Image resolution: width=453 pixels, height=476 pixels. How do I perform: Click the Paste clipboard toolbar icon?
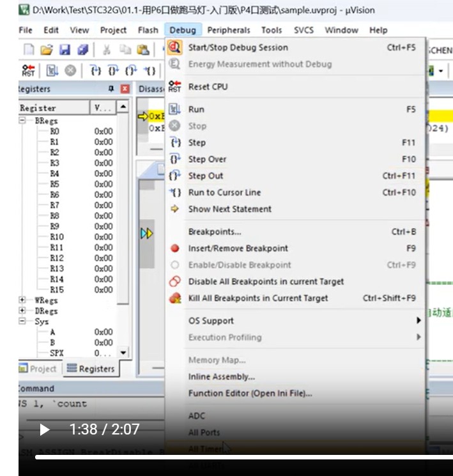(143, 49)
